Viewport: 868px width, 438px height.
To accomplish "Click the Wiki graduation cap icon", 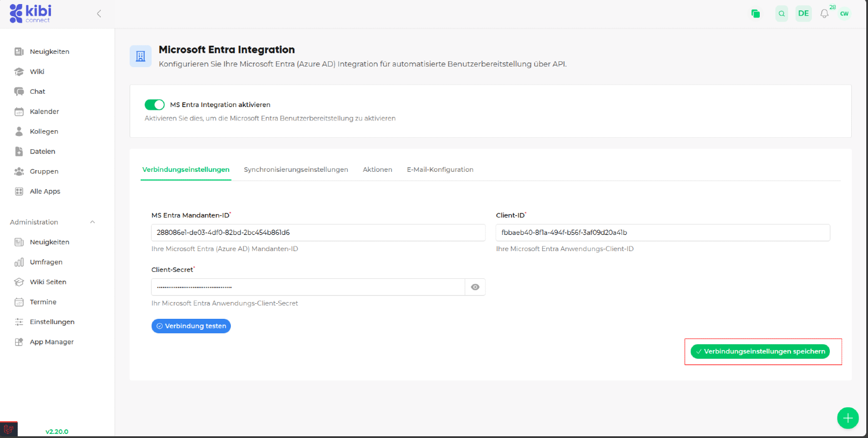I will click(x=19, y=72).
